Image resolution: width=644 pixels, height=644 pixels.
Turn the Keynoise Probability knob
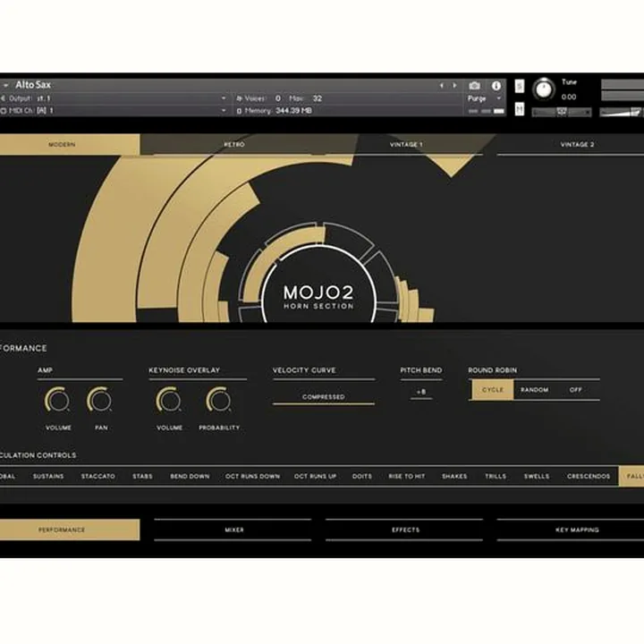(218, 400)
